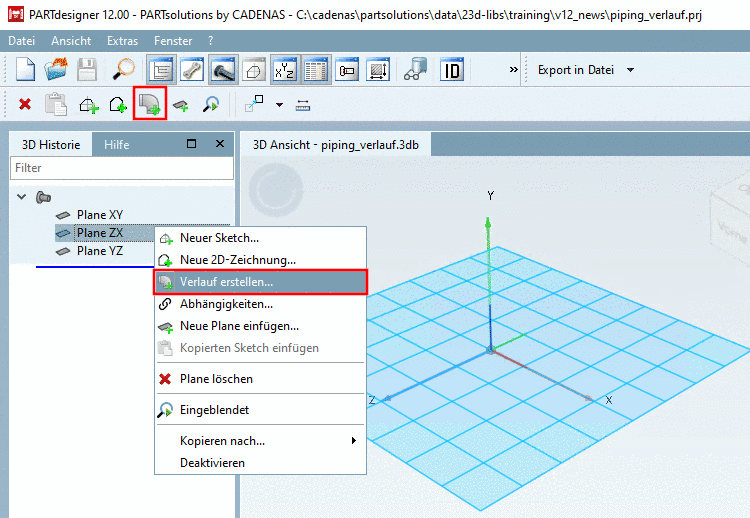This screenshot has height=518, width=750.
Task: Click the Export in Datei button
Action: pyautogui.click(x=575, y=70)
